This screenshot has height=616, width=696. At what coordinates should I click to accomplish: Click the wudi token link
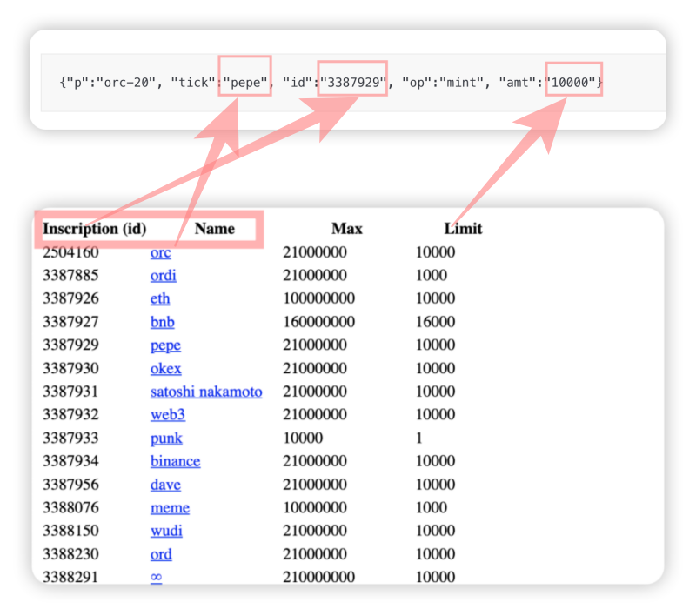coord(166,531)
